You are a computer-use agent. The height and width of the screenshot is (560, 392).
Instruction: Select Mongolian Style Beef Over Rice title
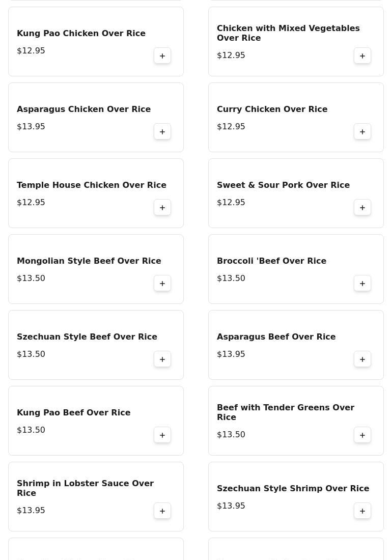(x=89, y=261)
